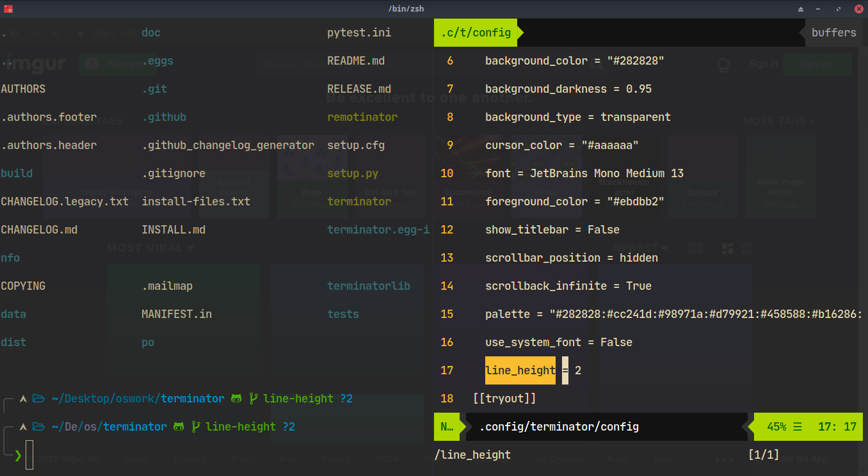Click the .config/terminator/config path in the statusline
This screenshot has width=868, height=476.
point(559,427)
